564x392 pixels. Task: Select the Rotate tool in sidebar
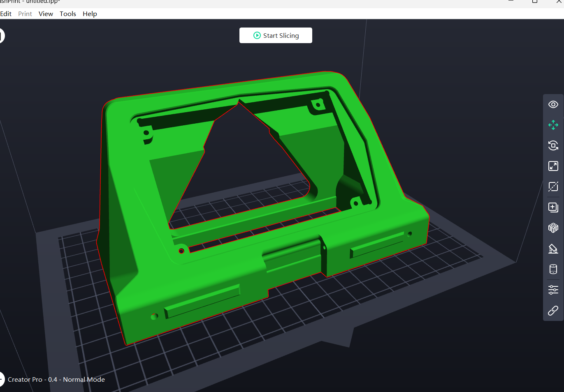(x=553, y=145)
